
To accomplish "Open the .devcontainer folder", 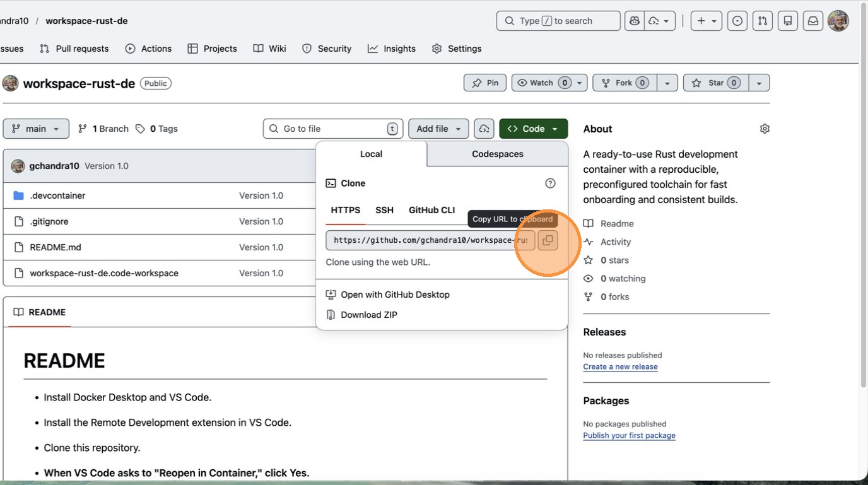I will pos(57,196).
